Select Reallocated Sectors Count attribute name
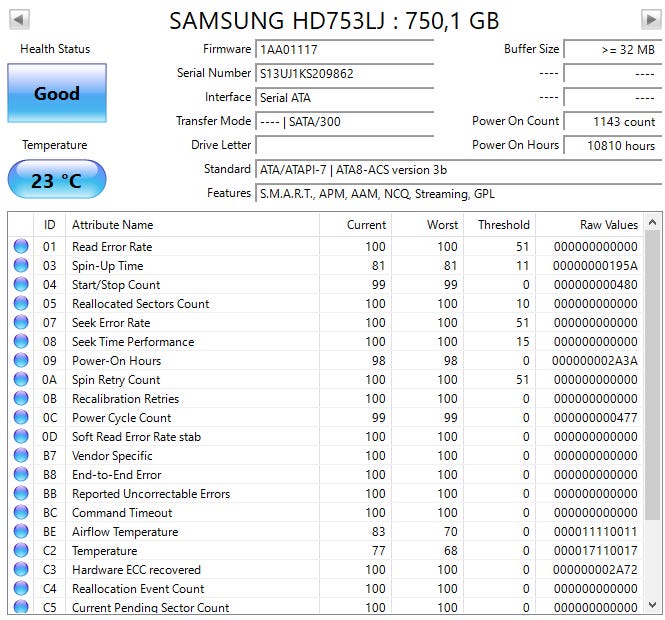Viewport: 665px width, 620px height. [x=140, y=304]
